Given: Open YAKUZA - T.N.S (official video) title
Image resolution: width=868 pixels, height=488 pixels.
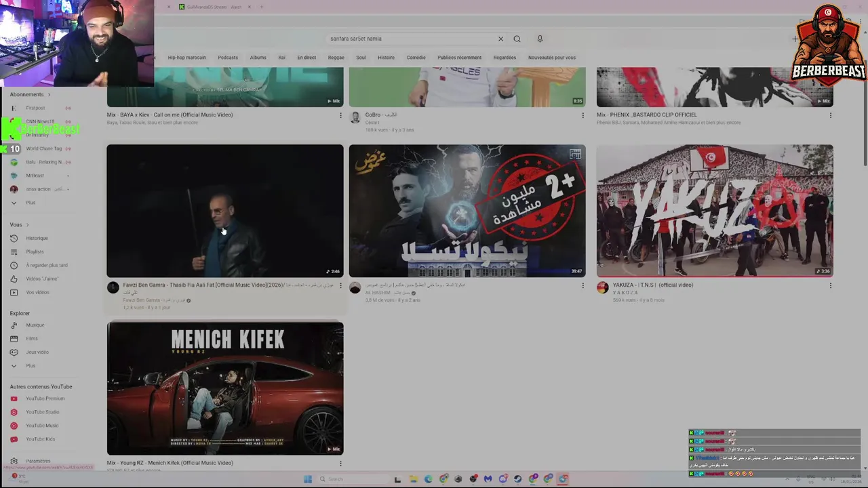Looking at the screenshot, I should point(653,285).
